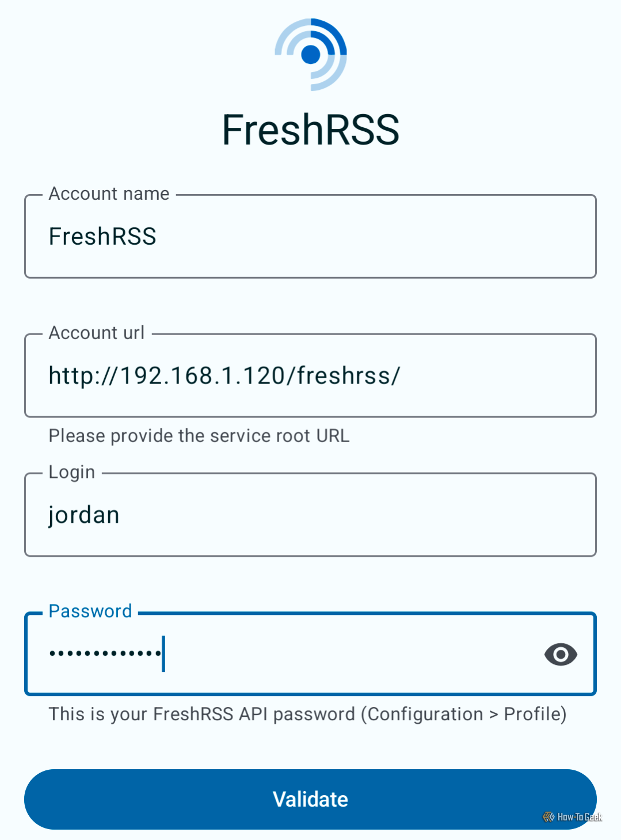Click the Account name field border label

coord(108,194)
